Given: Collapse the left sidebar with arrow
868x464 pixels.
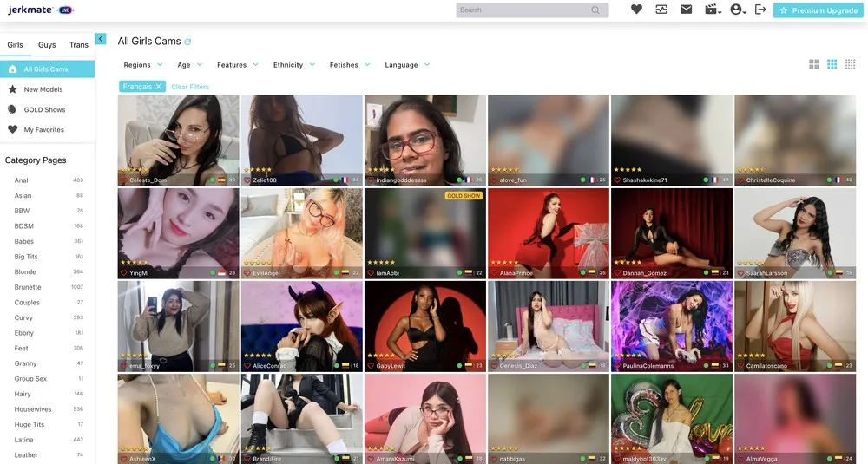Looking at the screenshot, I should pyautogui.click(x=101, y=39).
